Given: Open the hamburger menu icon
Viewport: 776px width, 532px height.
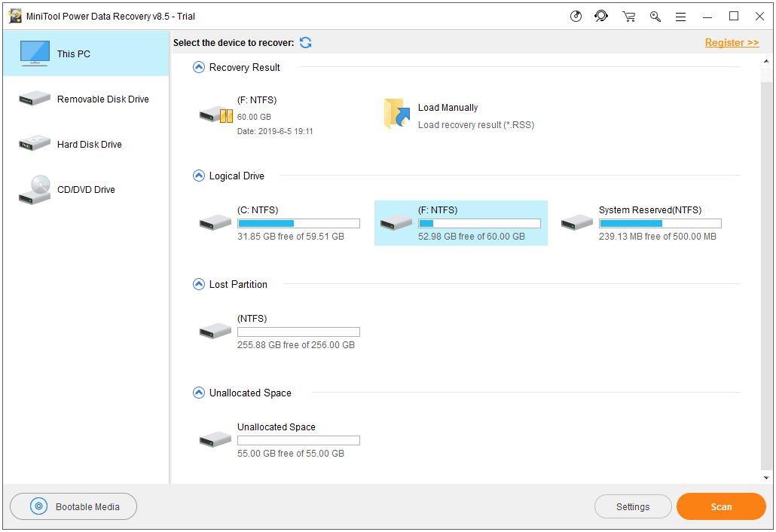Looking at the screenshot, I should (681, 17).
